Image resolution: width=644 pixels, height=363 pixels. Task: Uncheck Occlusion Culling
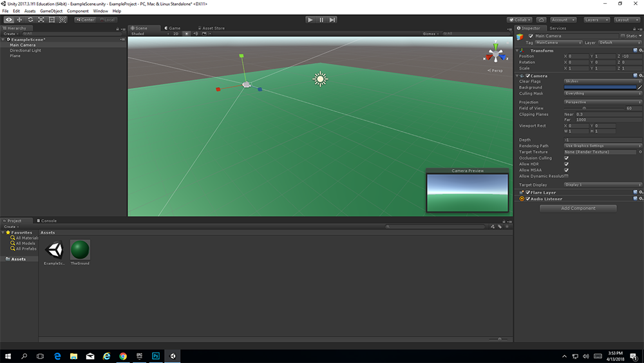tap(566, 158)
